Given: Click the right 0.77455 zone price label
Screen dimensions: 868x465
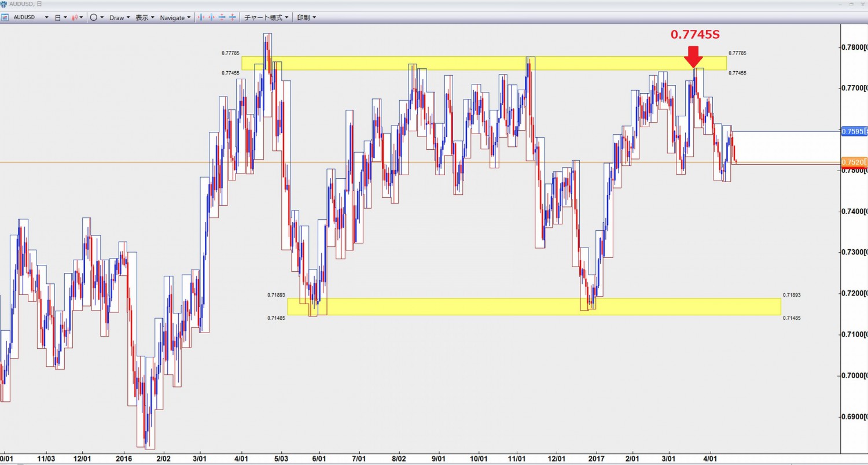Looking at the screenshot, I should [737, 73].
